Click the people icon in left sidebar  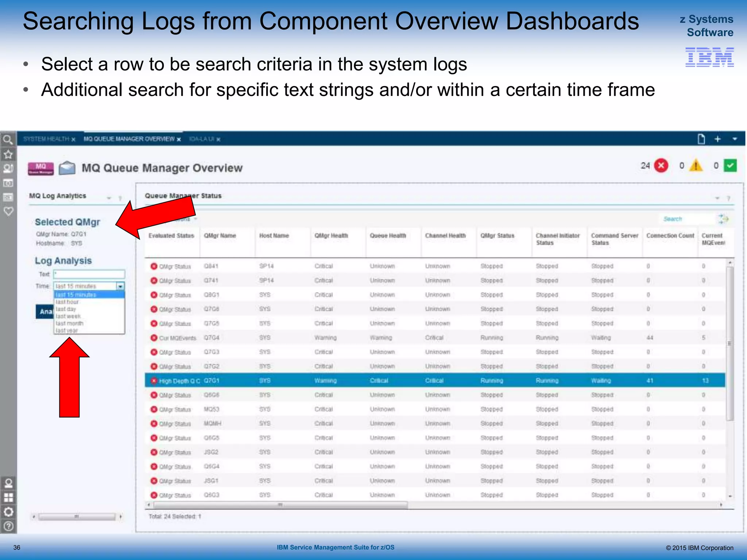point(8,168)
